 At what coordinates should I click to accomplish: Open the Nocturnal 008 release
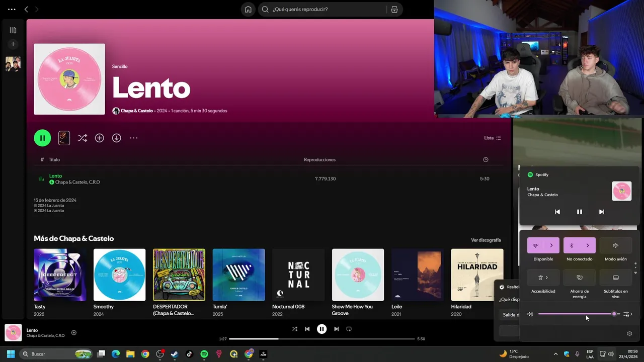coord(298,283)
